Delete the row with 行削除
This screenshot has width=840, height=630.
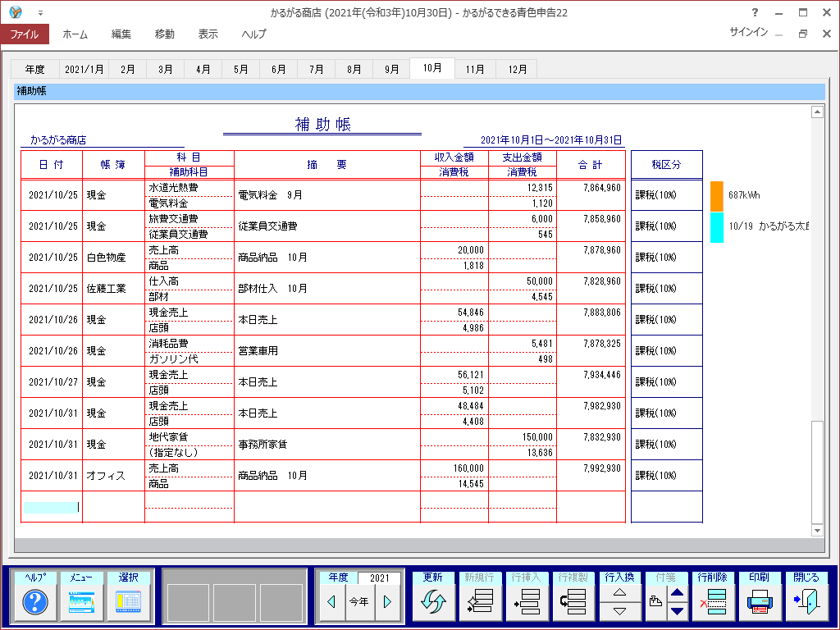(713, 601)
